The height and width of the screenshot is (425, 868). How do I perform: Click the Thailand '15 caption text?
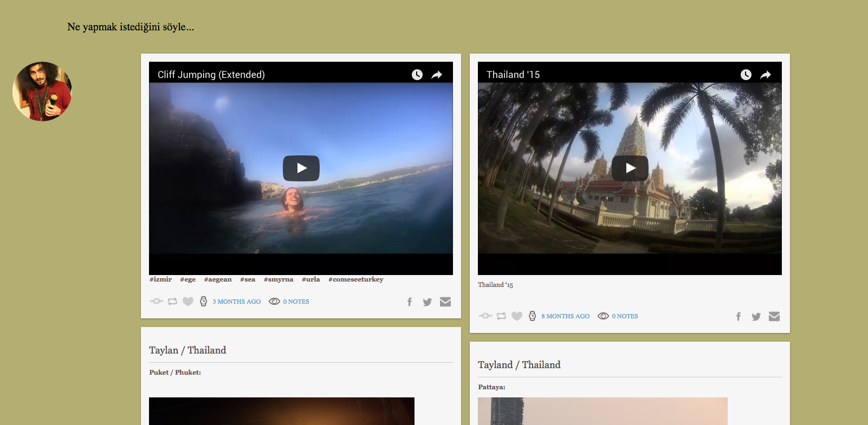(x=496, y=285)
